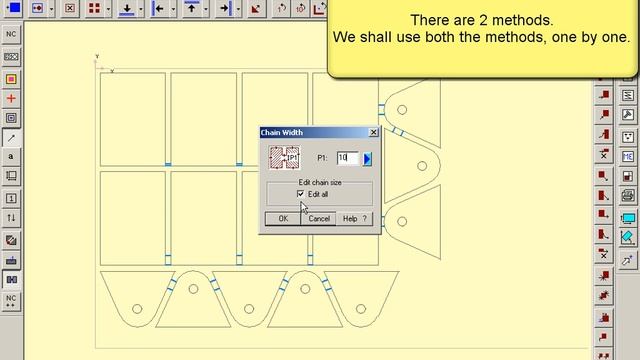
Task: Expand dropdown next to the down-arrow icon
Action: tap(141, 8)
